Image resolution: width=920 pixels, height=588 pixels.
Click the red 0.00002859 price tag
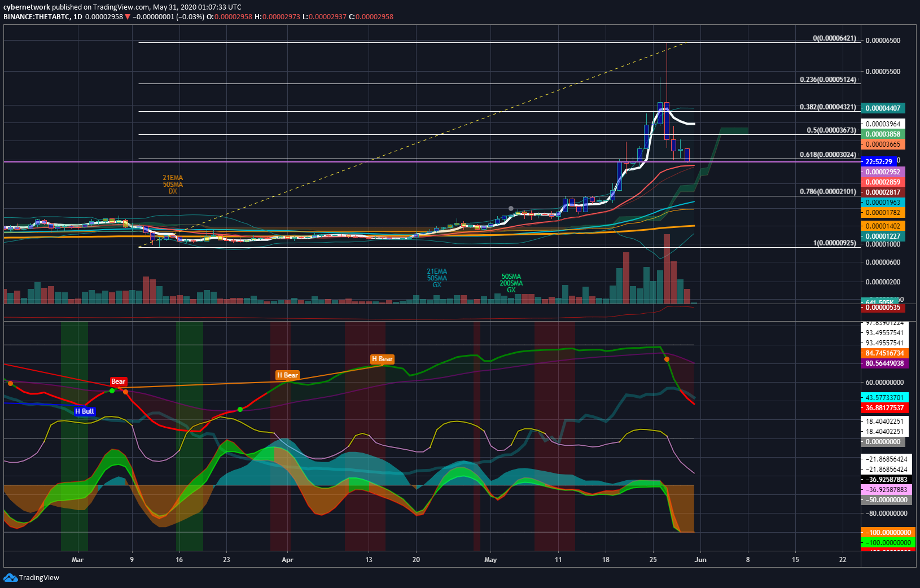[x=883, y=182]
